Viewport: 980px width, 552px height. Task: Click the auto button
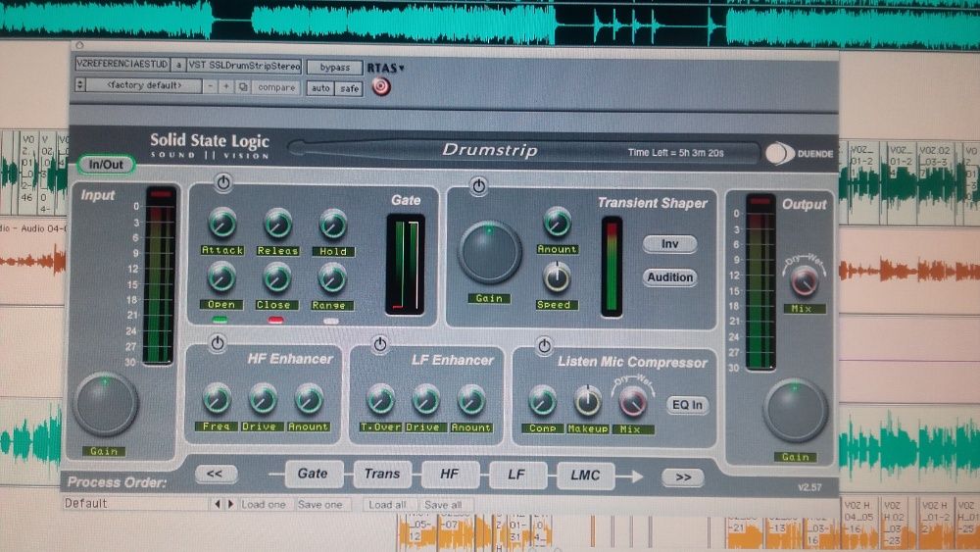coord(320,88)
